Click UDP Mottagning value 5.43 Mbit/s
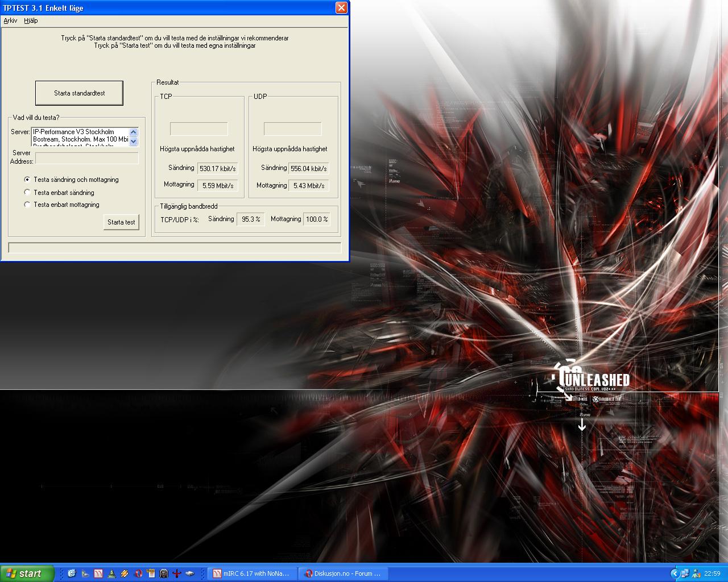The image size is (728, 582). coord(309,185)
